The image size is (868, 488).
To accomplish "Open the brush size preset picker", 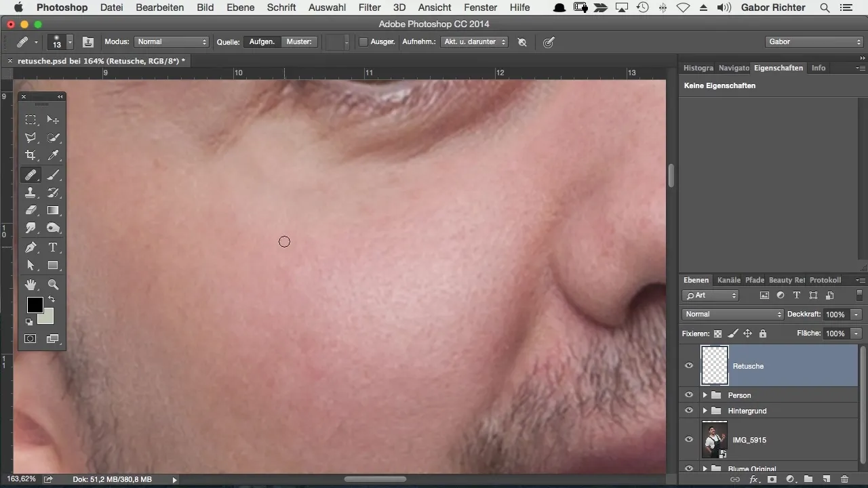I will (70, 42).
